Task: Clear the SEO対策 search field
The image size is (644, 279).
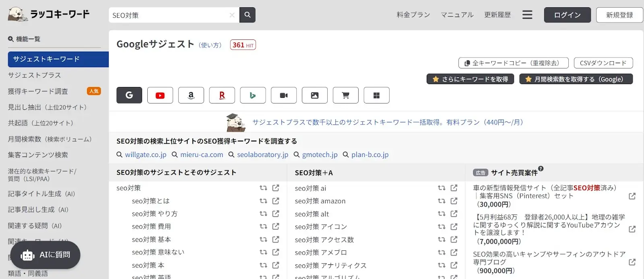Action: pyautogui.click(x=232, y=15)
